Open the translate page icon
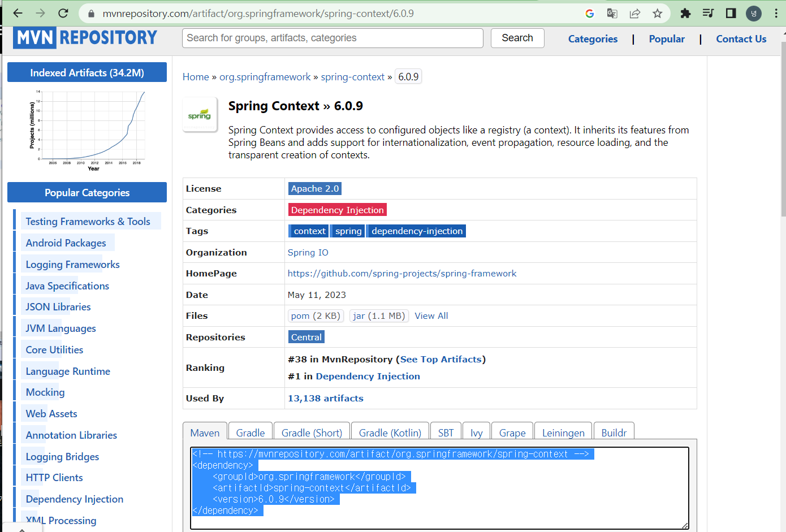786x532 pixels. coord(612,13)
